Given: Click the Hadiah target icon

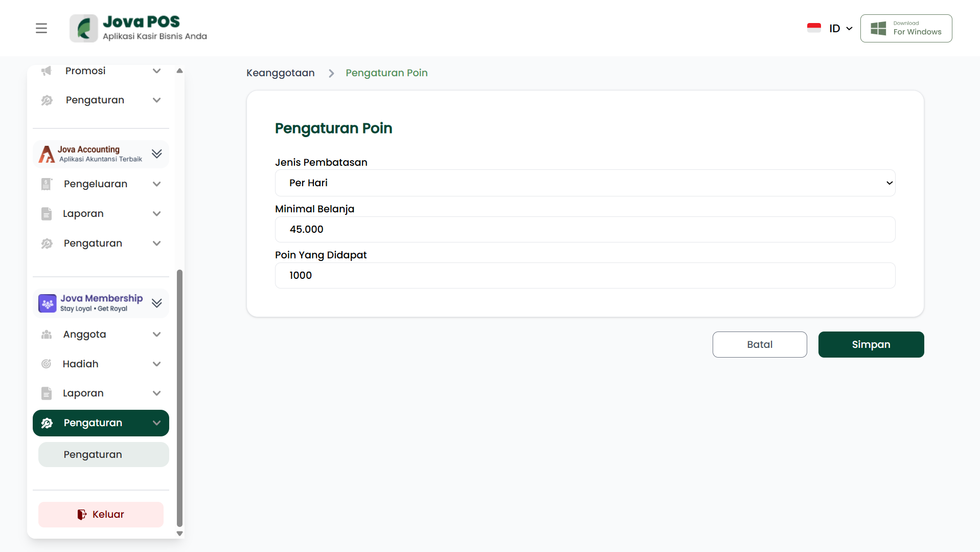Looking at the screenshot, I should [x=47, y=364].
